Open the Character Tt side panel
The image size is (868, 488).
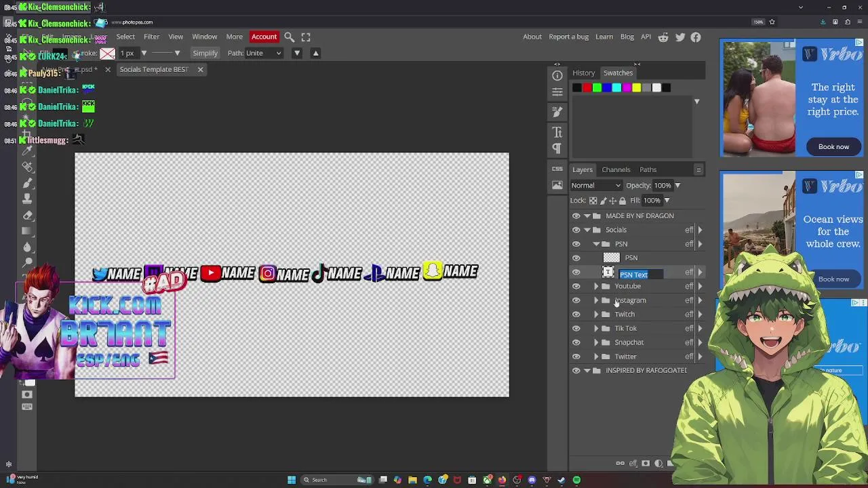point(557,132)
